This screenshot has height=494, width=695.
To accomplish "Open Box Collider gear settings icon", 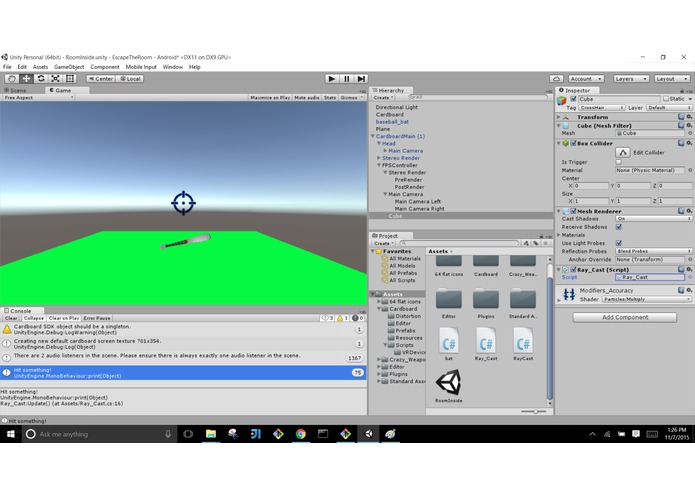I will 689,143.
